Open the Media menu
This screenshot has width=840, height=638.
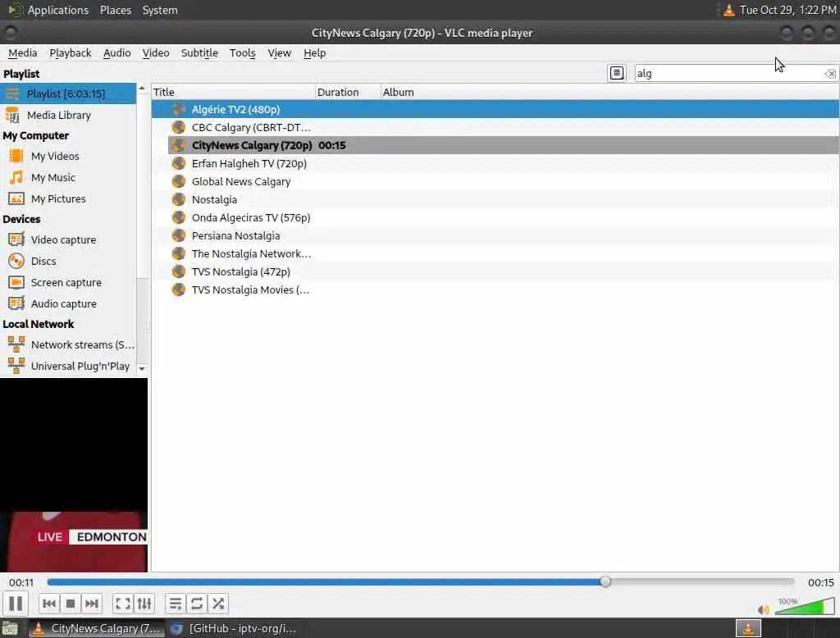[22, 53]
